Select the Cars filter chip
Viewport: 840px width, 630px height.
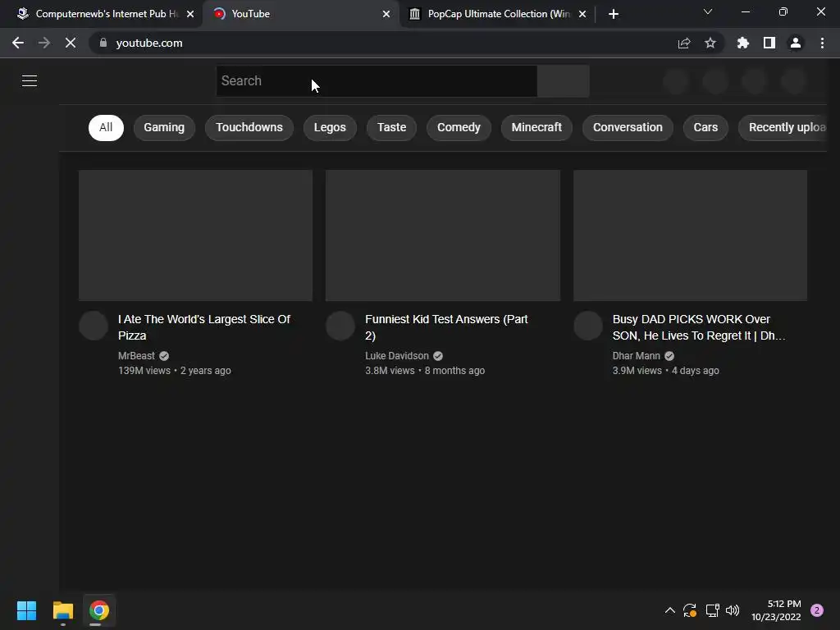click(705, 127)
